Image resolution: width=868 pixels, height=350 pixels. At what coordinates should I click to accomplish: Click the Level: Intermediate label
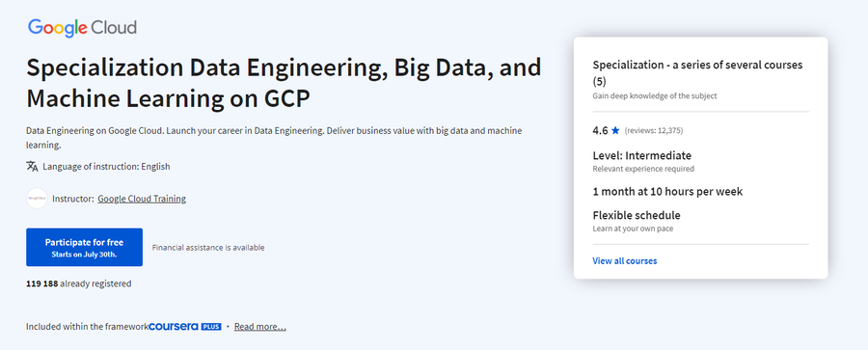point(641,155)
